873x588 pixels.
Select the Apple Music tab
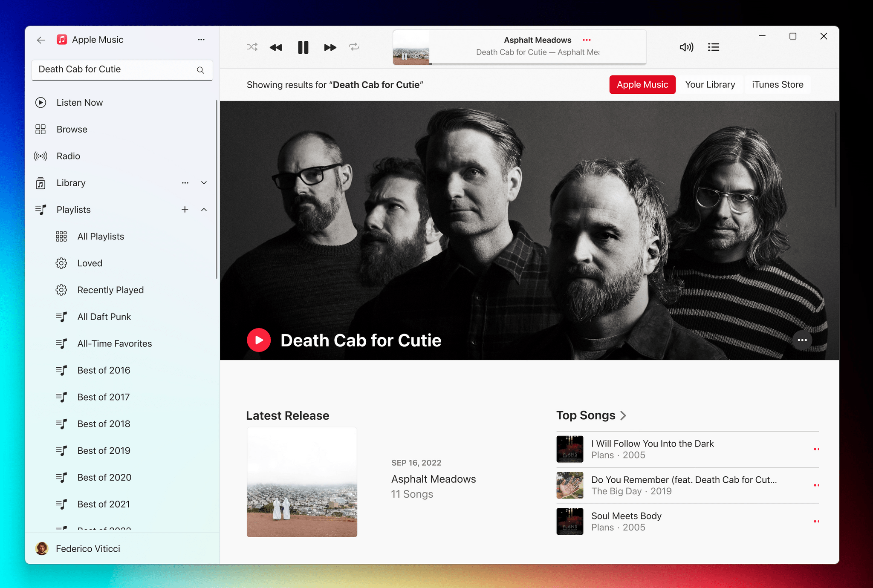pos(643,84)
